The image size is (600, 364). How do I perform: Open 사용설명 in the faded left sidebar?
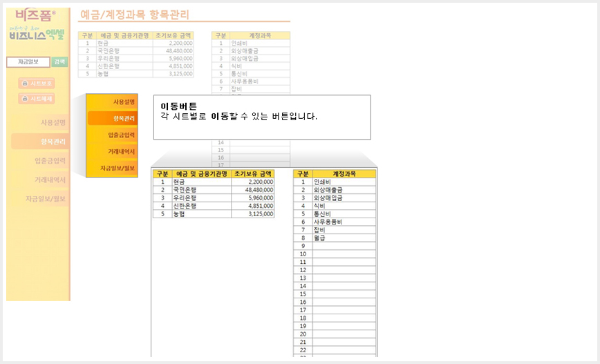(x=53, y=122)
